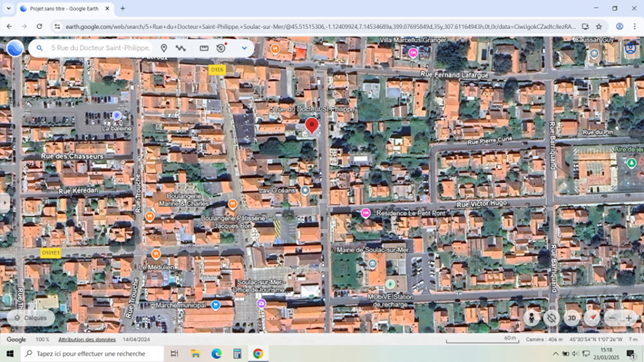This screenshot has height=362, width=644.
Task: Open Task View on the taskbar
Action: [x=175, y=354]
